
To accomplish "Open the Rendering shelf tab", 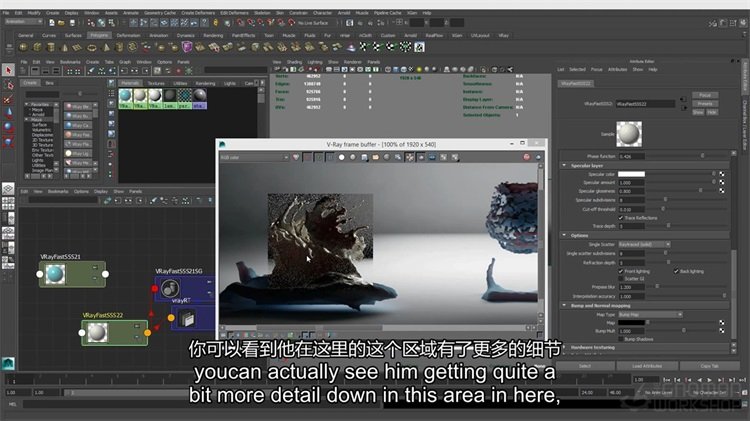I will pos(213,35).
